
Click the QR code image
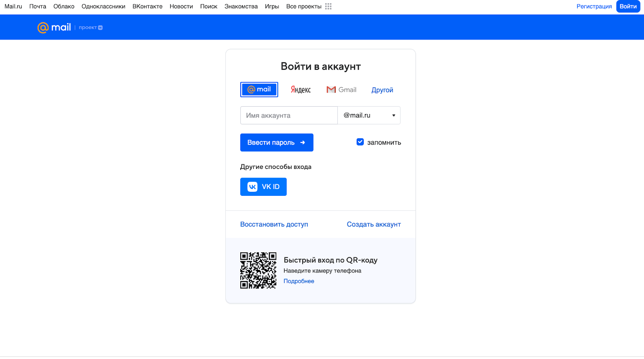(258, 270)
